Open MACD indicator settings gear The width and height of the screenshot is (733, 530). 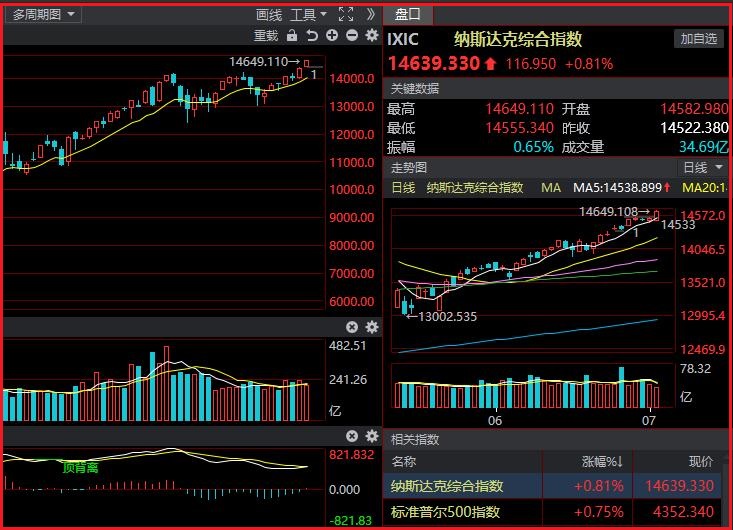tap(372, 437)
